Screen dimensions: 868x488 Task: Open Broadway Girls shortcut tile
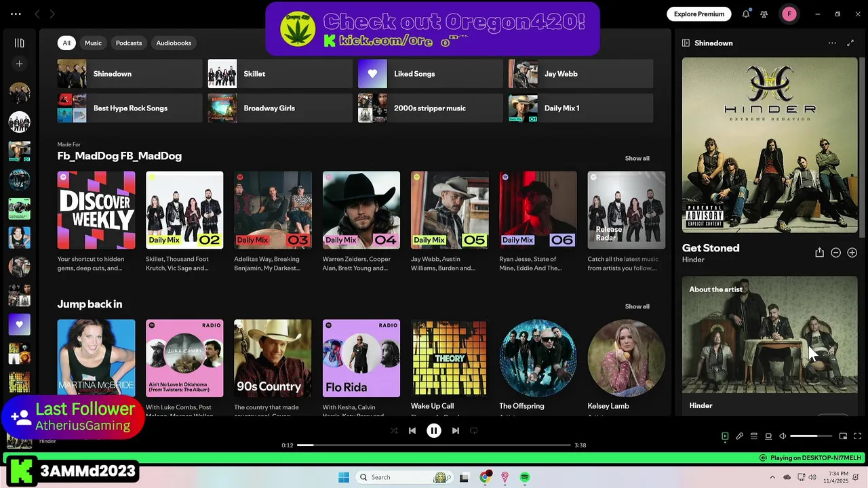pos(280,108)
